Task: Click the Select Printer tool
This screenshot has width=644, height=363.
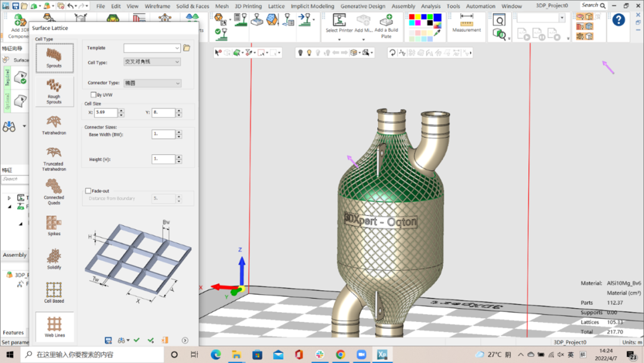Action: 339,23
